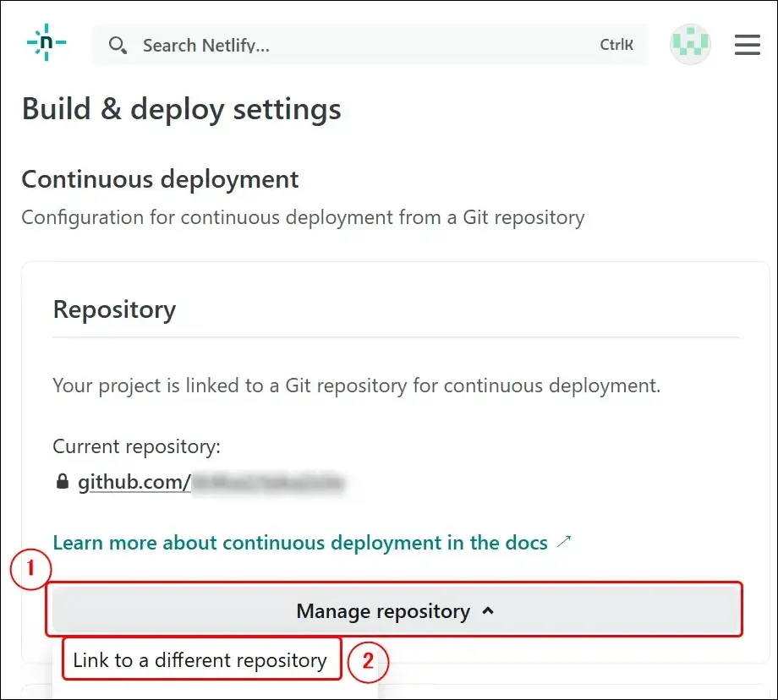This screenshot has width=778, height=700.
Task: Click the Build & deploy settings heading
Action: coord(181,110)
